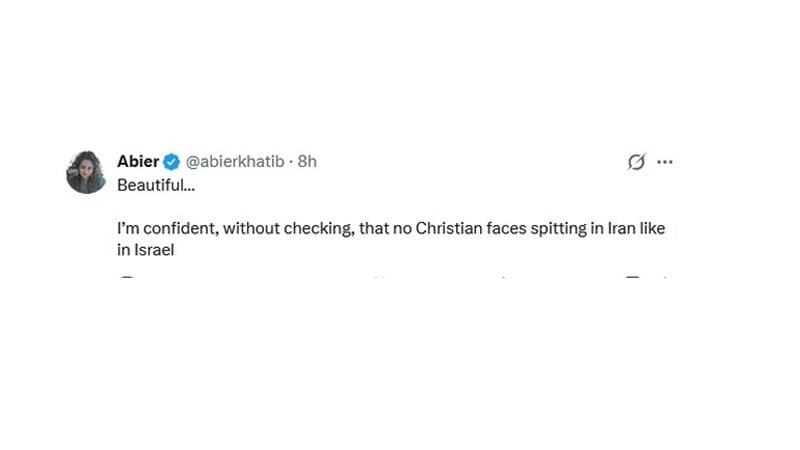
Task: Open Abier's profile picture avatar
Action: coord(86,172)
